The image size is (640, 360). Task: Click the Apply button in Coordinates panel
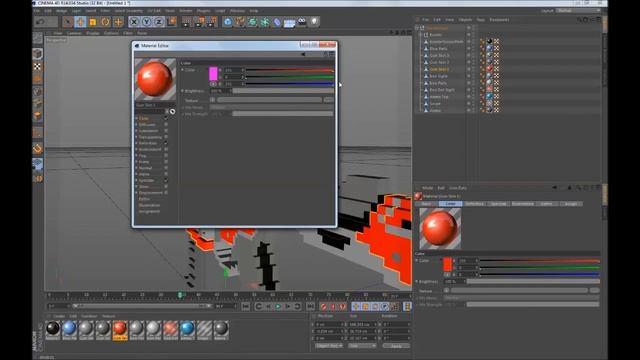coord(396,346)
